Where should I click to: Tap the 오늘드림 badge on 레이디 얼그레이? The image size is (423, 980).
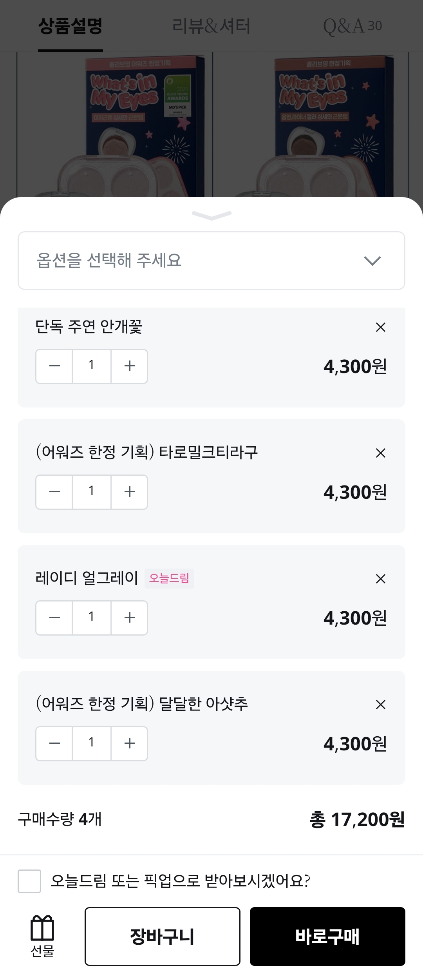coord(169,578)
